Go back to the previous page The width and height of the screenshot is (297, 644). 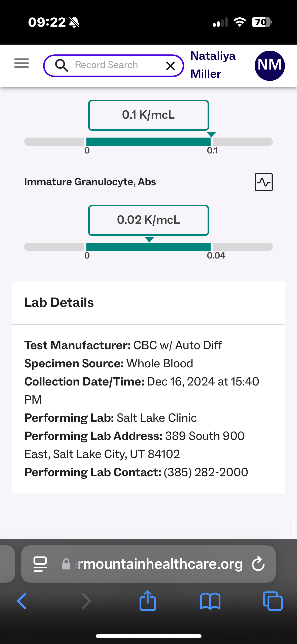pyautogui.click(x=22, y=601)
